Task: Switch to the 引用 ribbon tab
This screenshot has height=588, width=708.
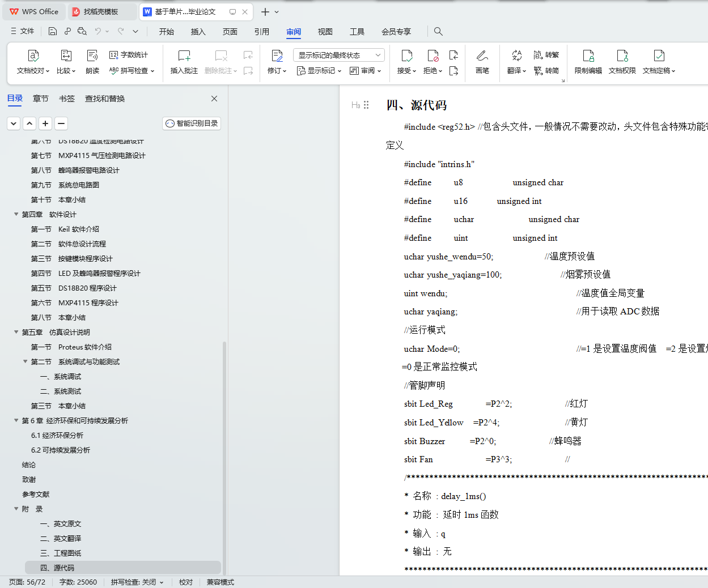Action: click(262, 32)
